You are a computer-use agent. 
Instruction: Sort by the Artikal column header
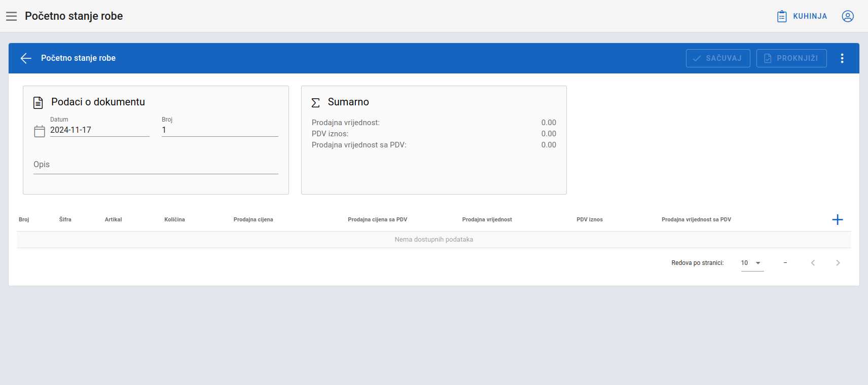[x=113, y=219]
